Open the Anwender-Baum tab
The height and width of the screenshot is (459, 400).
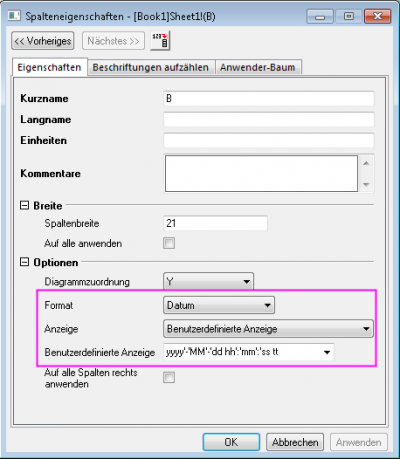pyautogui.click(x=258, y=67)
